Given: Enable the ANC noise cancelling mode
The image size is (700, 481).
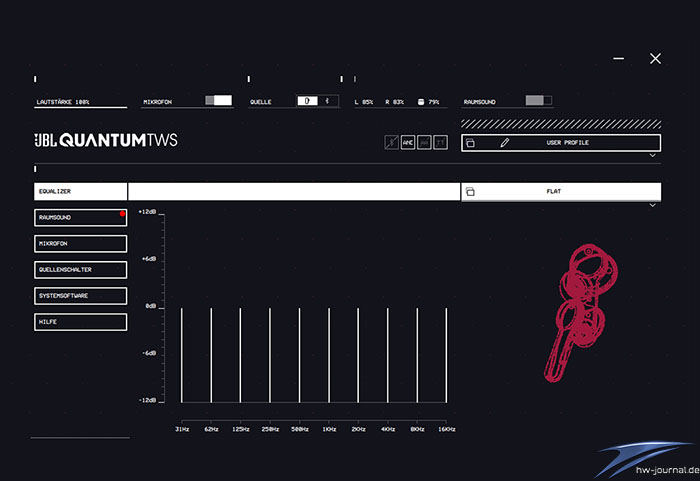Looking at the screenshot, I should pyautogui.click(x=408, y=142).
